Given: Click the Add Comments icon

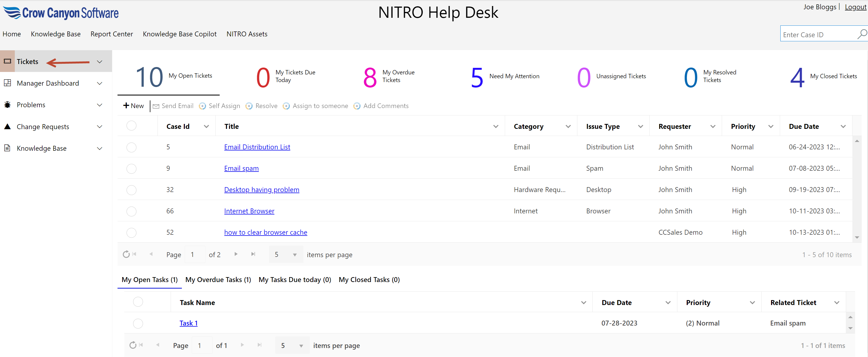Looking at the screenshot, I should (x=357, y=106).
